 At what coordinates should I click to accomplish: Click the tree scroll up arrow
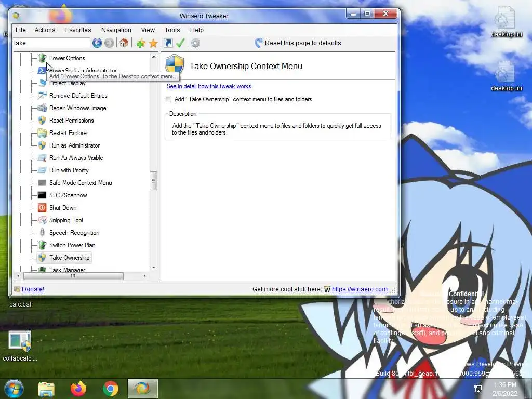pos(154,57)
